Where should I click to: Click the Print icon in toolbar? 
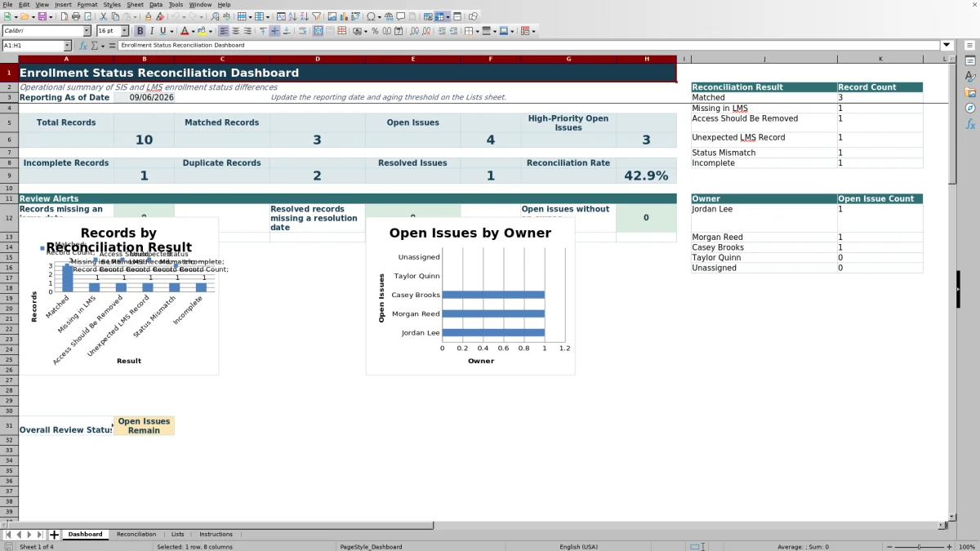[x=76, y=16]
